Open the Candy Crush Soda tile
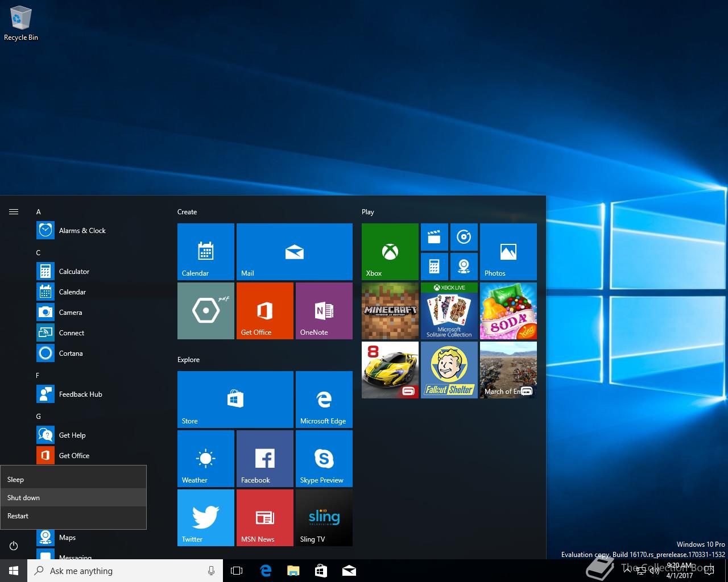The width and height of the screenshot is (728, 582). 508,311
